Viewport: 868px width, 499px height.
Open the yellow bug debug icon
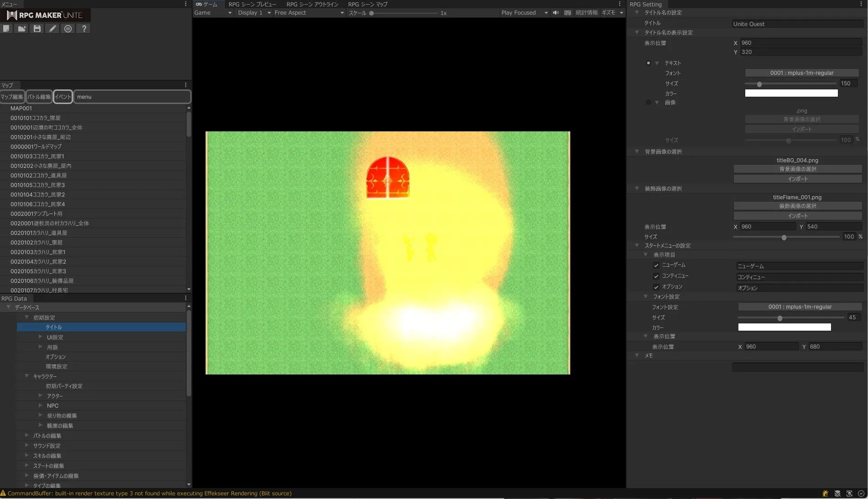tap(825, 493)
